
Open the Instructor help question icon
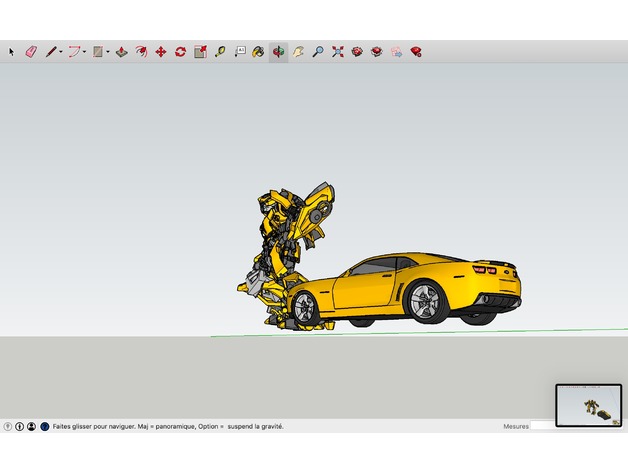[x=45, y=426]
